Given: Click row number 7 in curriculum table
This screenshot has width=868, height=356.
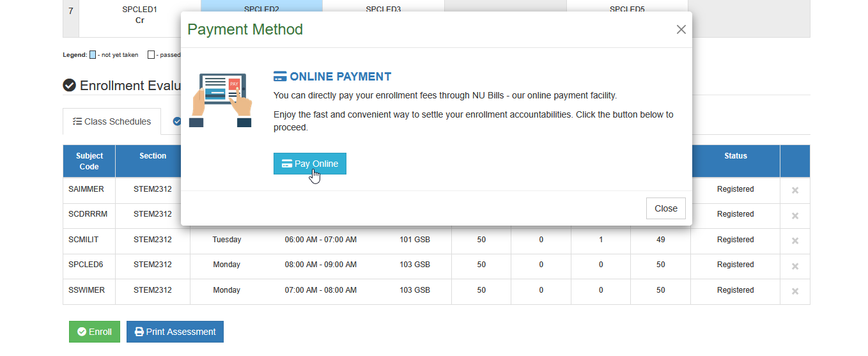Looking at the screenshot, I should point(71,12).
